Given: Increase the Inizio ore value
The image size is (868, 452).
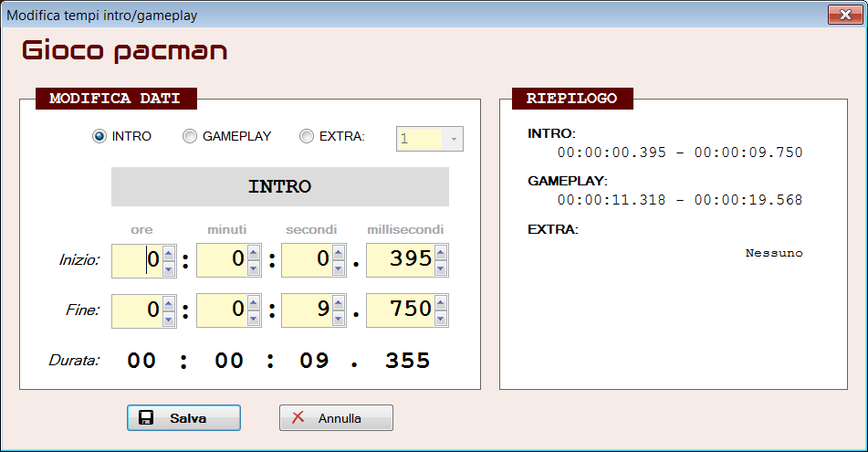Looking at the screenshot, I should coord(168,253).
